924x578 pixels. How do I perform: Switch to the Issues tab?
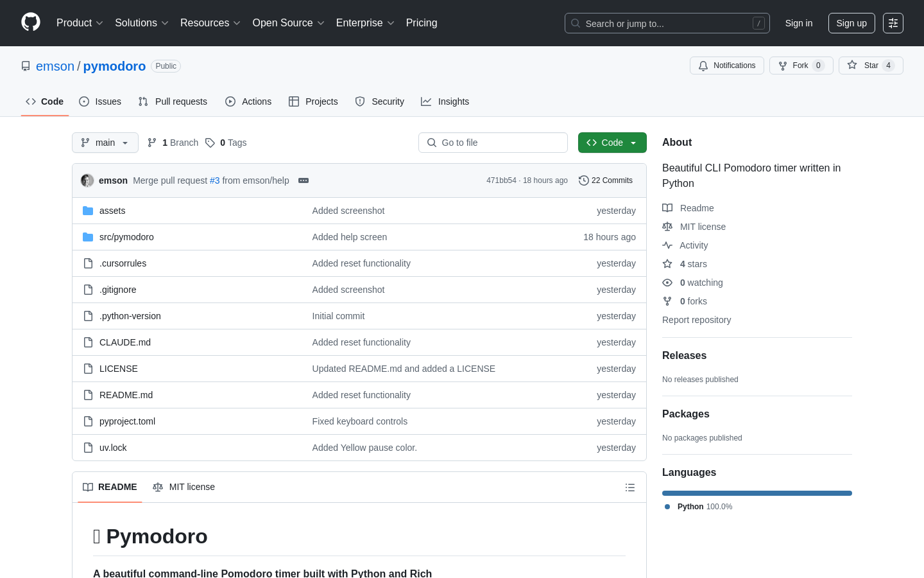(x=100, y=101)
